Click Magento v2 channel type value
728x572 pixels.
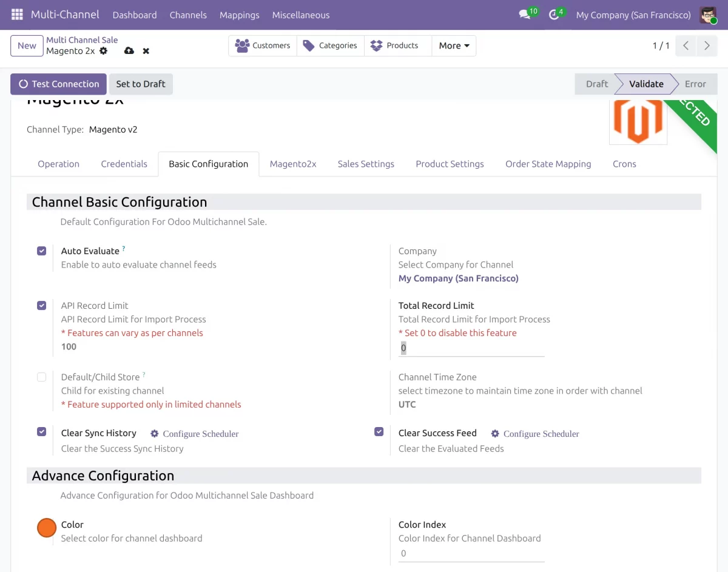(x=113, y=129)
